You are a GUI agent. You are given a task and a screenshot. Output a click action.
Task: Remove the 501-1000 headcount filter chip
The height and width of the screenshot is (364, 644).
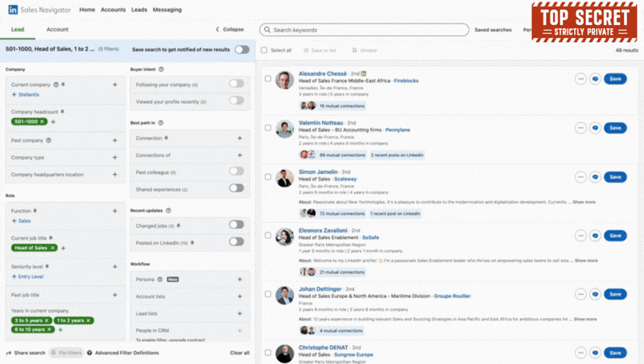click(43, 122)
